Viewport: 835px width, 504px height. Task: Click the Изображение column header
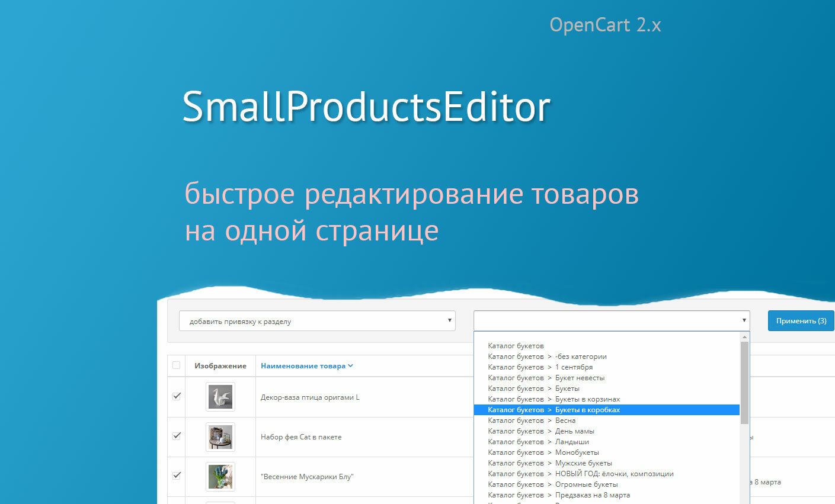220,366
